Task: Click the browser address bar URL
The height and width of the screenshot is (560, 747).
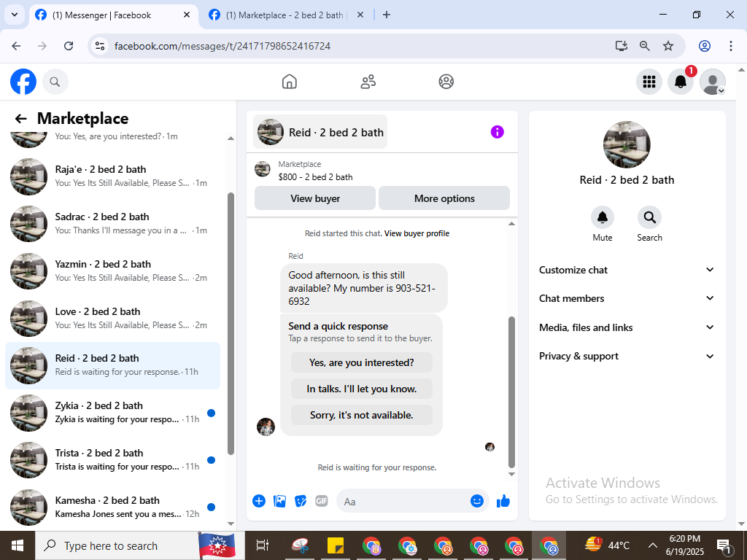Action: (x=222, y=46)
